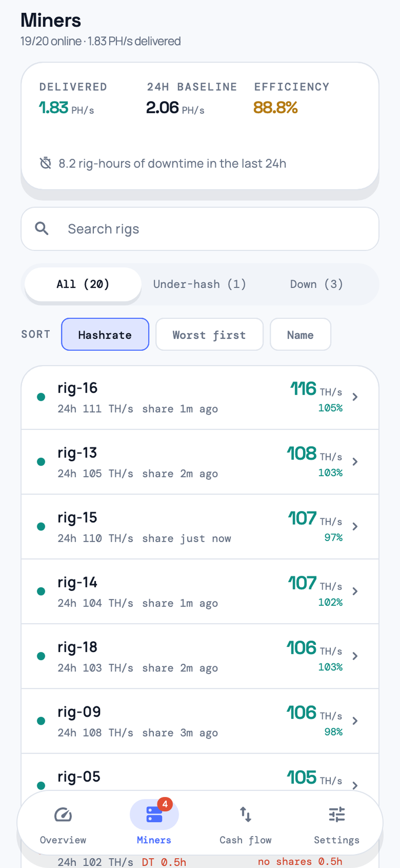Click the 1.83 PH/s delivered value
This screenshot has height=868, width=400.
[66, 108]
